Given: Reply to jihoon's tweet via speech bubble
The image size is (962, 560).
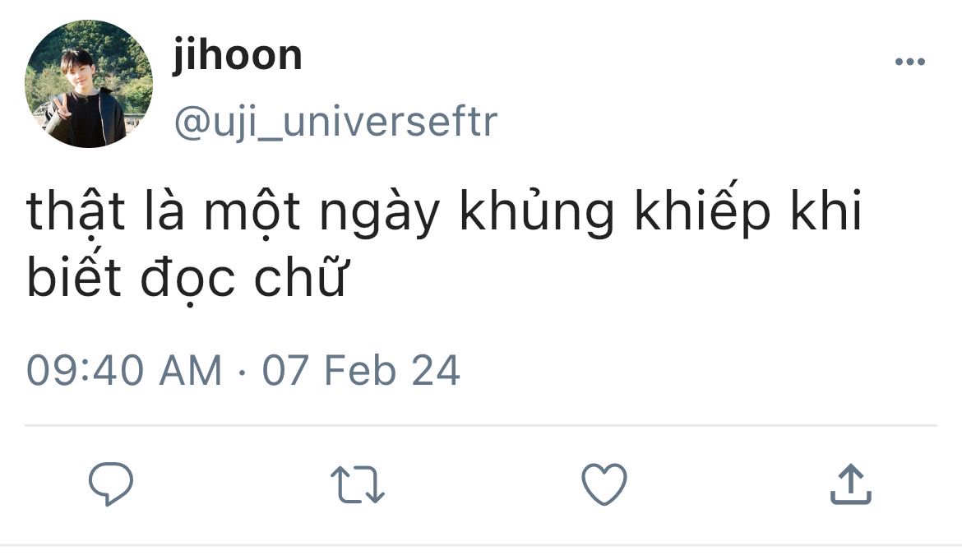Looking at the screenshot, I should tap(111, 484).
